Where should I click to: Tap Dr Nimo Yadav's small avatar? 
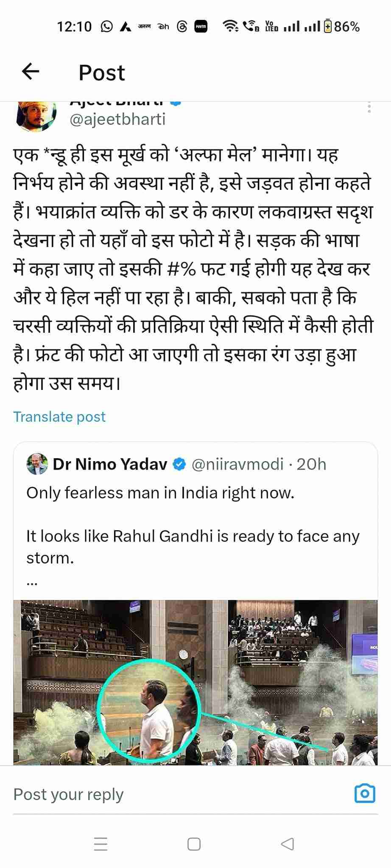tap(37, 464)
